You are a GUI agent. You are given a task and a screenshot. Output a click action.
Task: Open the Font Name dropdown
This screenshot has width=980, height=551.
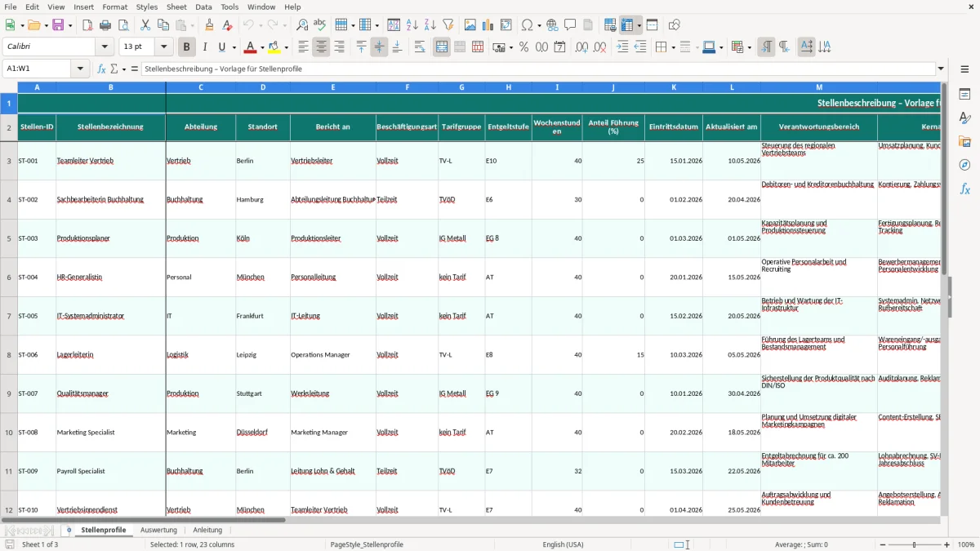point(104,47)
